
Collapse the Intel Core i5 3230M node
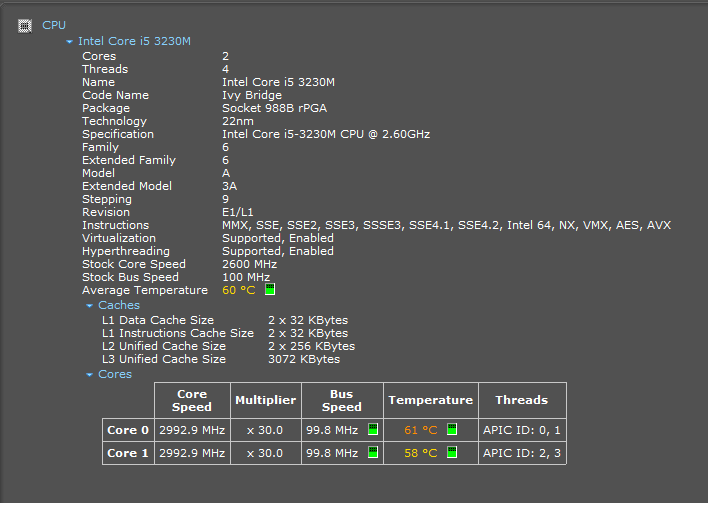pyautogui.click(x=69, y=42)
